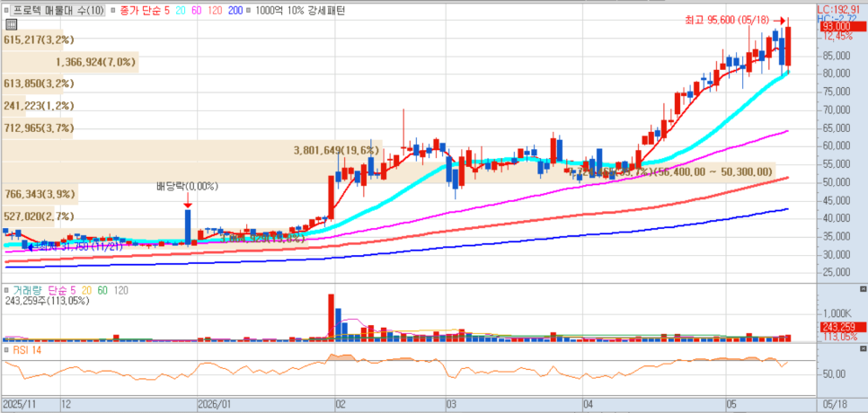
Task: Click the blue 200-day average label
Action: (235, 11)
